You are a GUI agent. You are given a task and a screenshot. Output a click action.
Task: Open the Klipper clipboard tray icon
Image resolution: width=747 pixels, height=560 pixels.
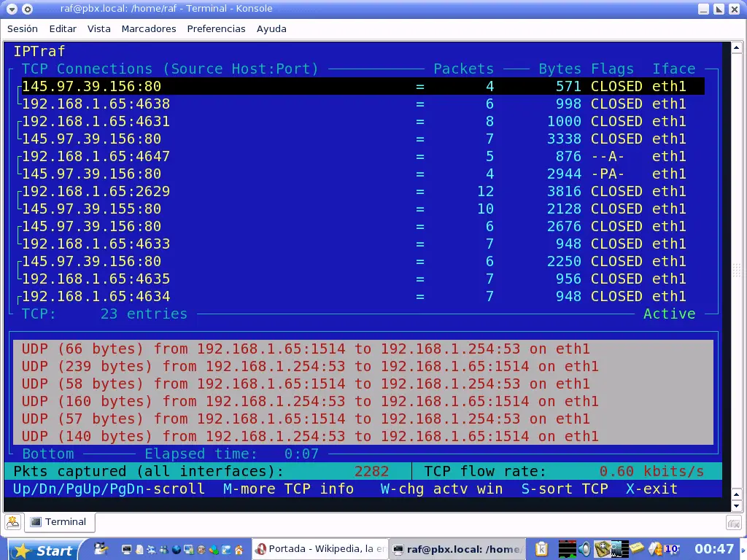542,549
